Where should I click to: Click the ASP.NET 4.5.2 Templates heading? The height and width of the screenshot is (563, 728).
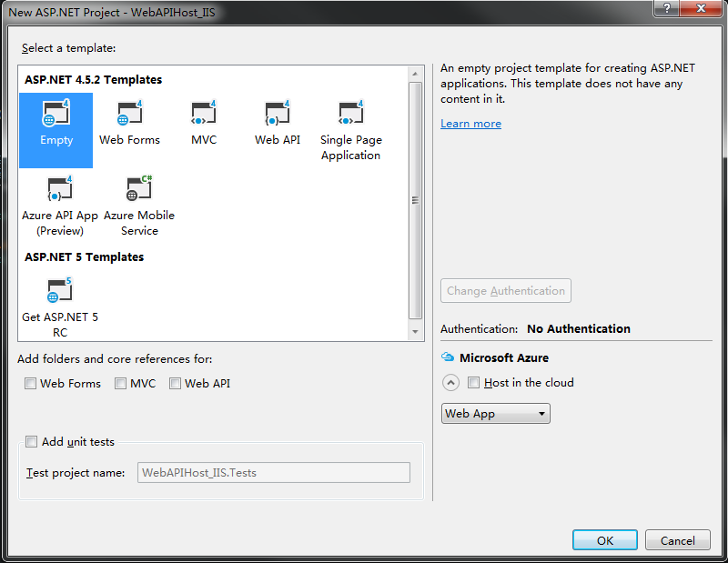pos(94,79)
